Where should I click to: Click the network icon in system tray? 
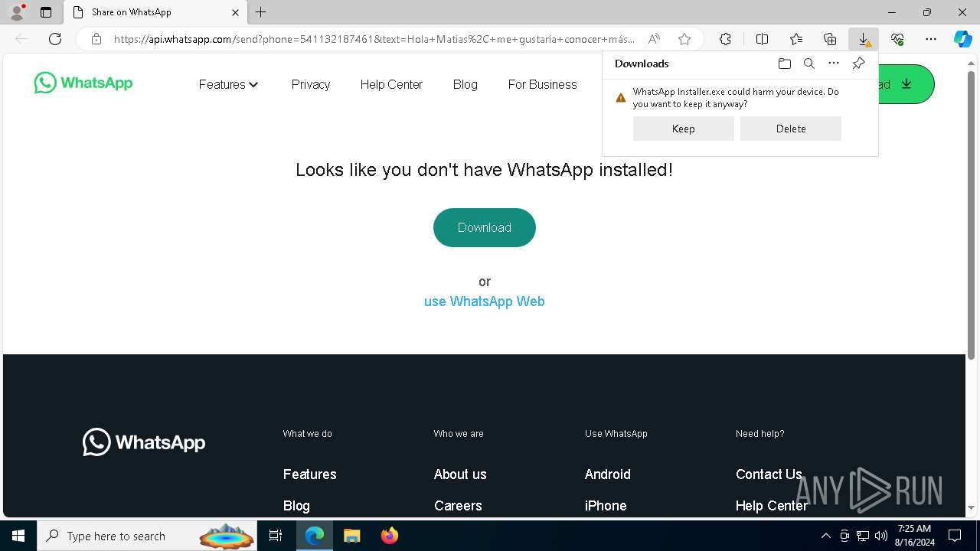click(x=863, y=536)
